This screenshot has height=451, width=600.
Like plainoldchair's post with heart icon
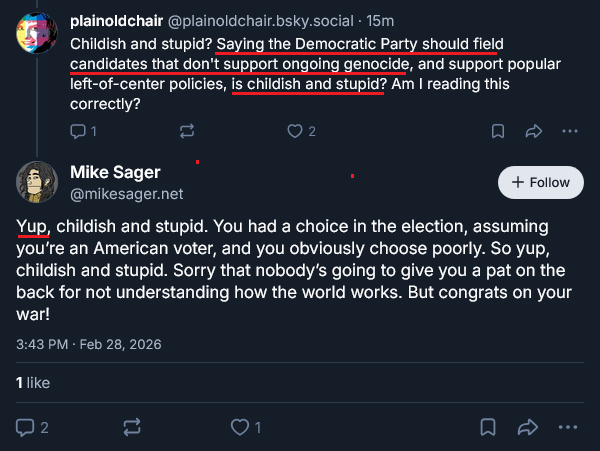295,131
